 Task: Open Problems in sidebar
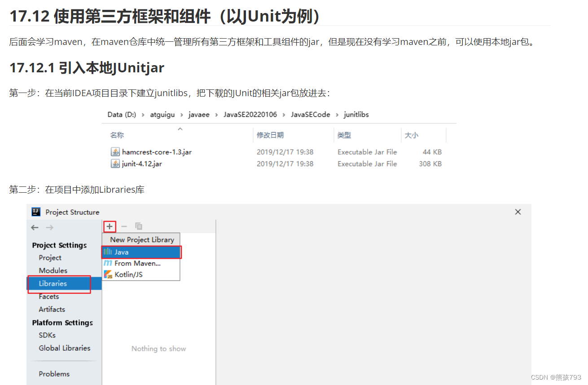(54, 374)
